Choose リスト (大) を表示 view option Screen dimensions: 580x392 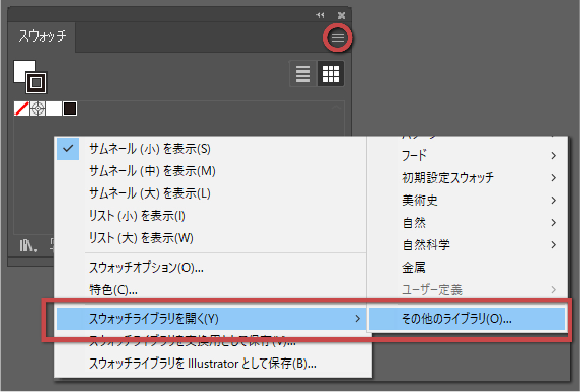coord(141,238)
